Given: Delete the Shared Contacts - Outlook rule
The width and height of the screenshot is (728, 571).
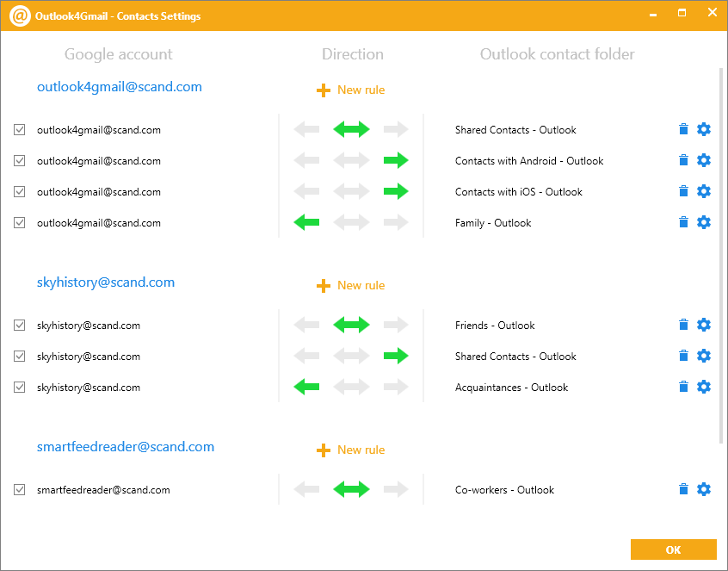Looking at the screenshot, I should click(683, 129).
